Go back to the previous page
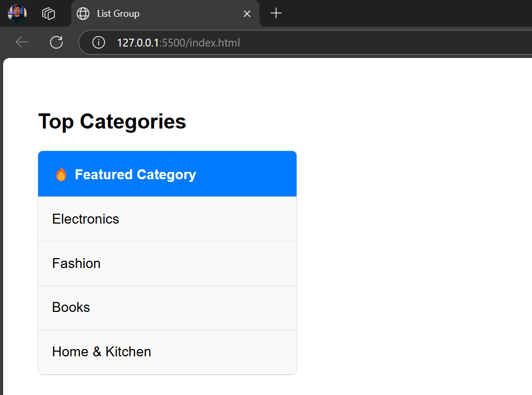This screenshot has height=395, width=532. (22, 42)
